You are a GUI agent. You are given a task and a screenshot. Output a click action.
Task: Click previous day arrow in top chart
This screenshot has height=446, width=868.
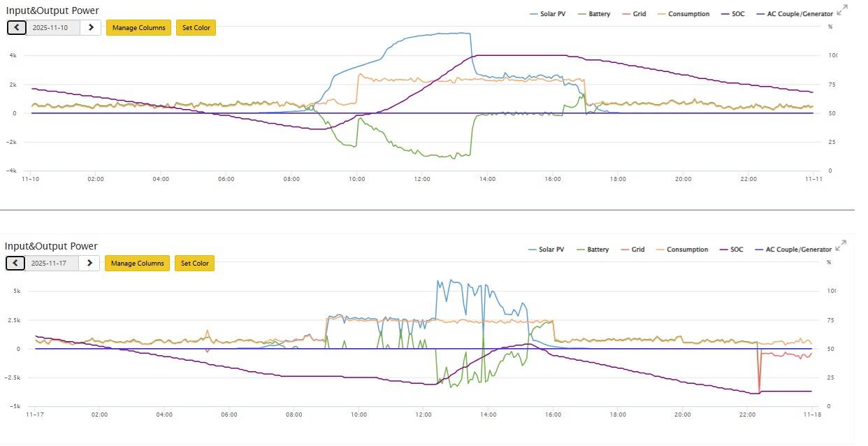click(17, 27)
